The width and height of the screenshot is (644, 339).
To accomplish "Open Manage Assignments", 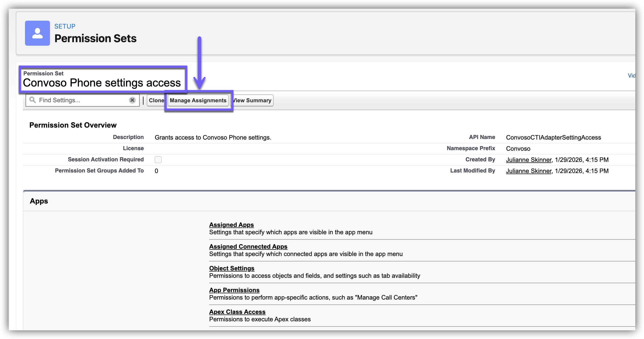I will tap(198, 100).
